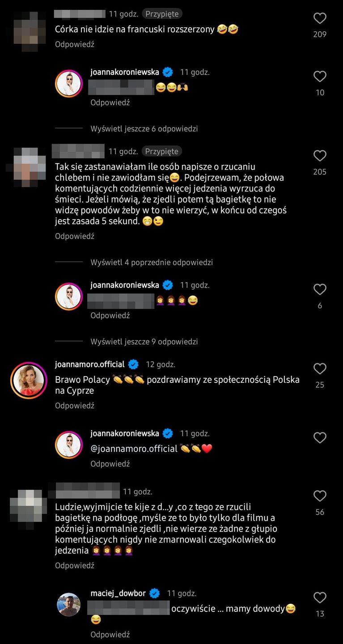Viewport: 343px width, 644px height.
Task: Like maciej_dowbor's reply about dowody
Action: 320,597
